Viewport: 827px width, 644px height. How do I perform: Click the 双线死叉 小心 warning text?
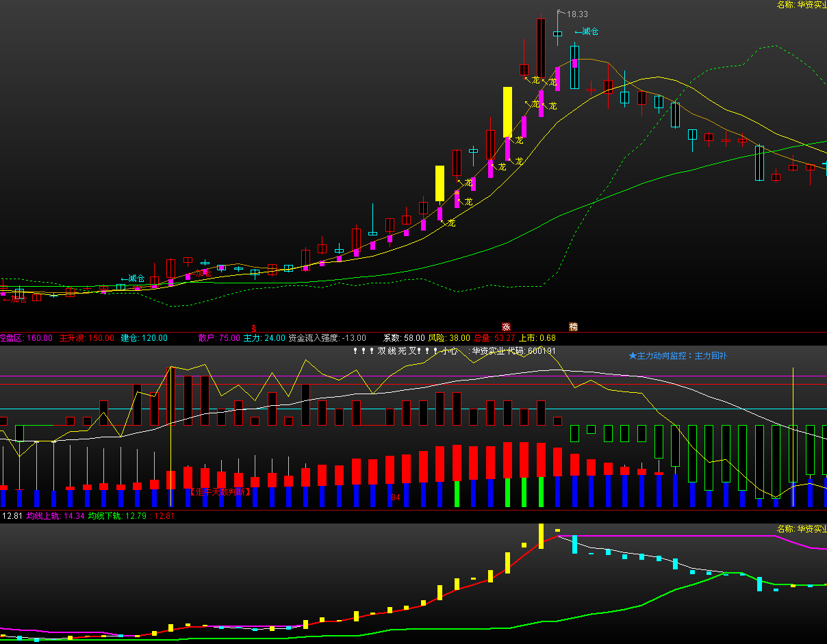[405, 351]
